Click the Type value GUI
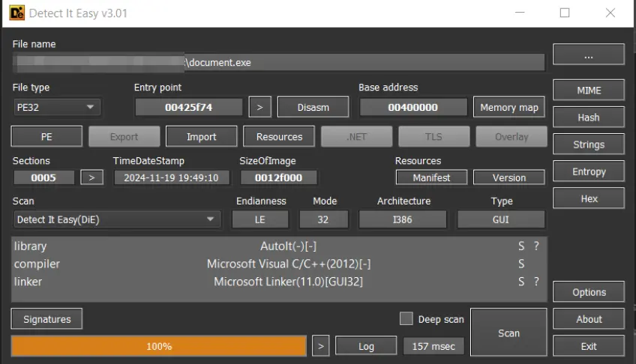This screenshot has height=364, width=636. pos(501,219)
